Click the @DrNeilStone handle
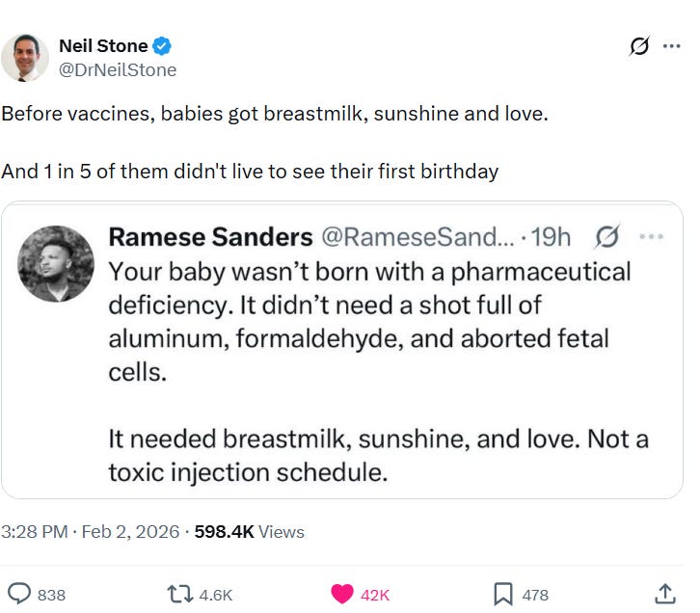The image size is (700, 613). [x=118, y=69]
